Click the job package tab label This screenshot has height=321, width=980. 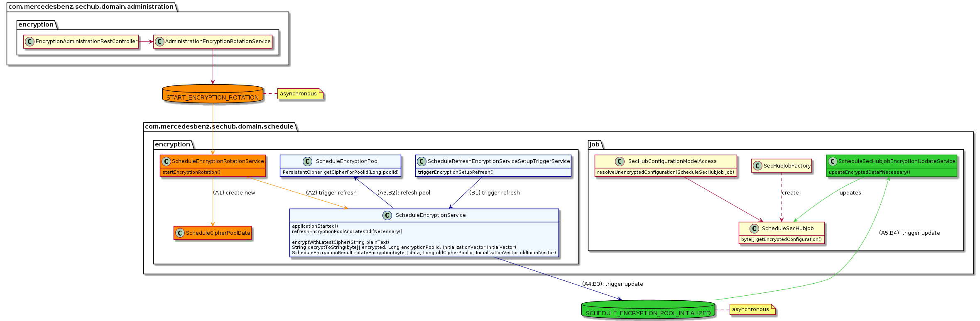pyautogui.click(x=595, y=144)
